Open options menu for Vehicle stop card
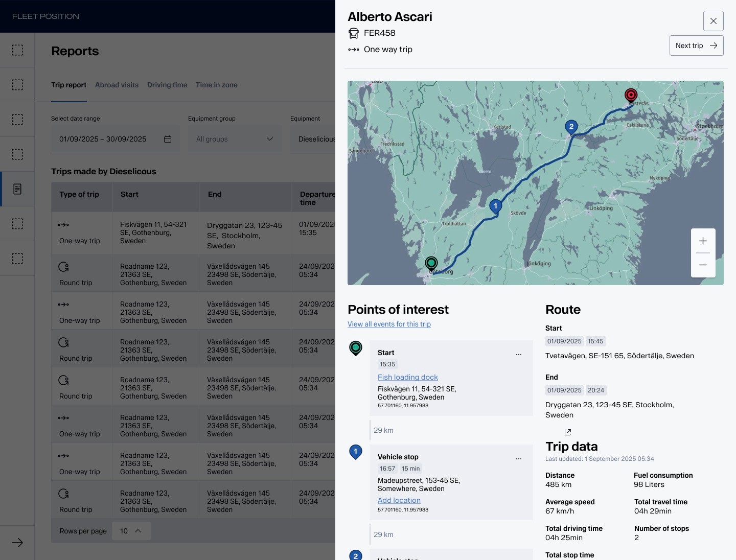 (x=519, y=458)
